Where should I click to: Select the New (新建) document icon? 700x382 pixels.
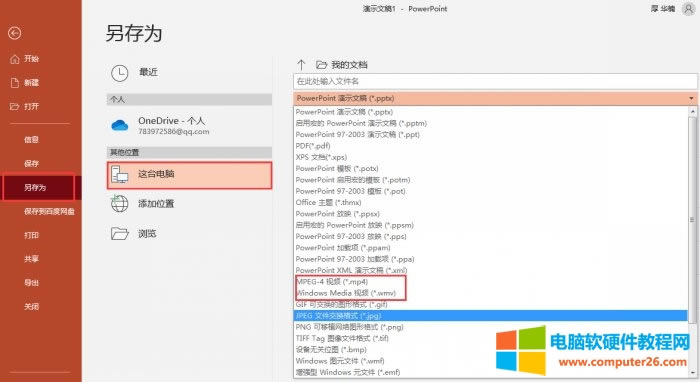15,83
